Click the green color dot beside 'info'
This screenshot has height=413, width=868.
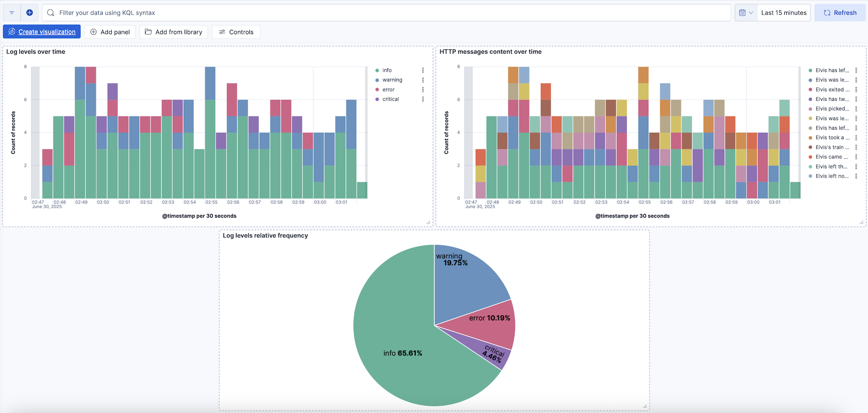point(377,70)
